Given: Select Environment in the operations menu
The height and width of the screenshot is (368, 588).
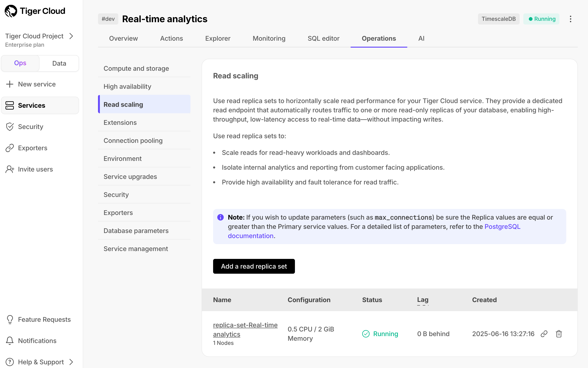Looking at the screenshot, I should click(144, 158).
